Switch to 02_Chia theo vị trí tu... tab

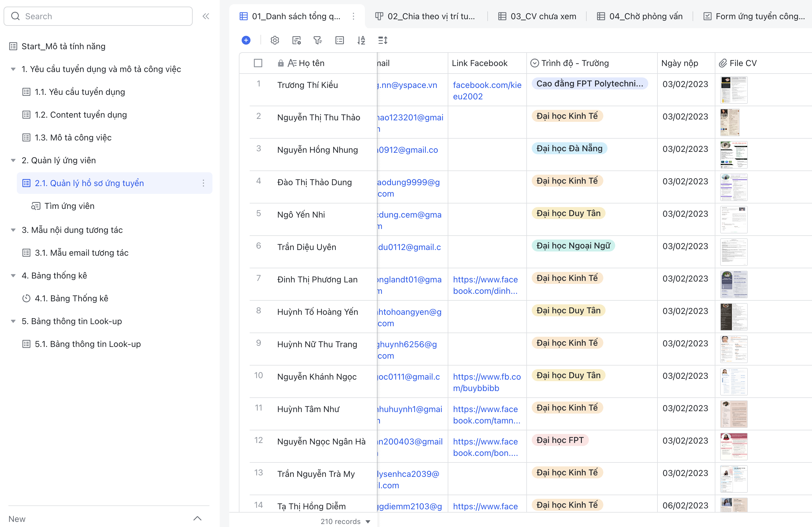click(x=425, y=16)
